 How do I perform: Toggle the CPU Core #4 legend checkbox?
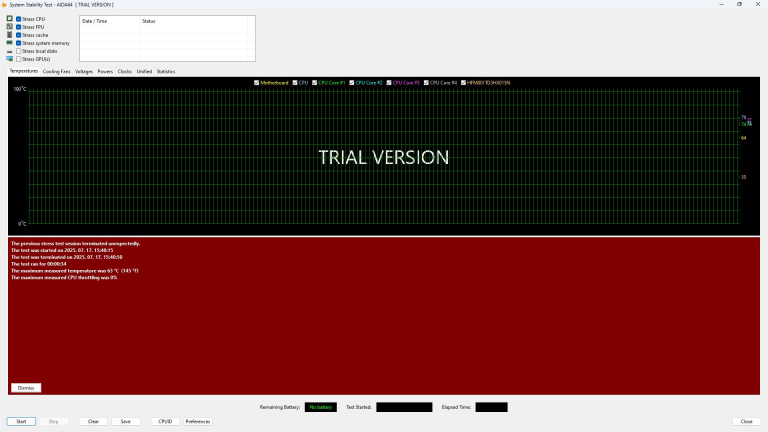point(426,83)
